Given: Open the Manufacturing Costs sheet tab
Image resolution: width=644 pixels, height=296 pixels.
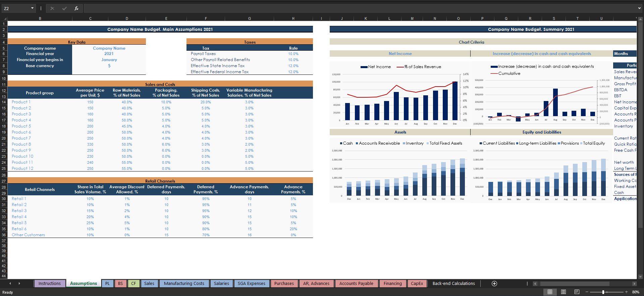Looking at the screenshot, I should point(184,284).
